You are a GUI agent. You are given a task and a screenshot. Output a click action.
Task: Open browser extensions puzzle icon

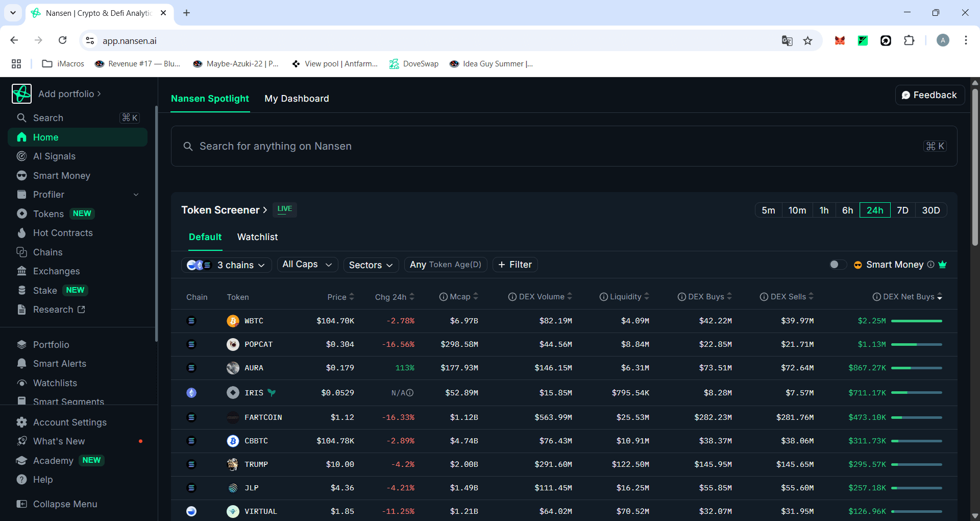909,41
